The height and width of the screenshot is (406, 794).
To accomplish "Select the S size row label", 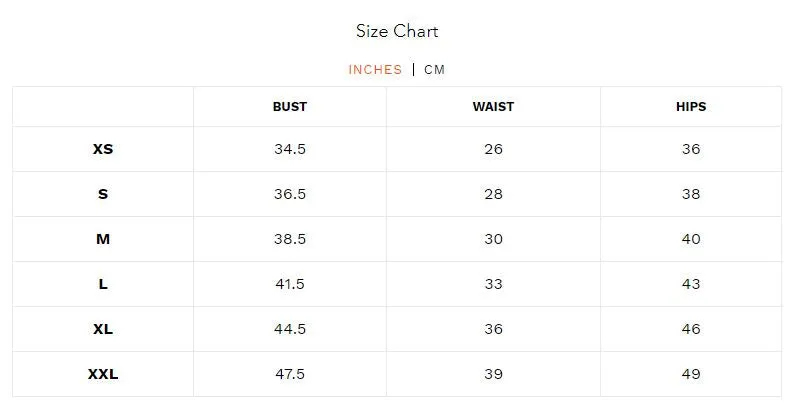I will coord(103,194).
